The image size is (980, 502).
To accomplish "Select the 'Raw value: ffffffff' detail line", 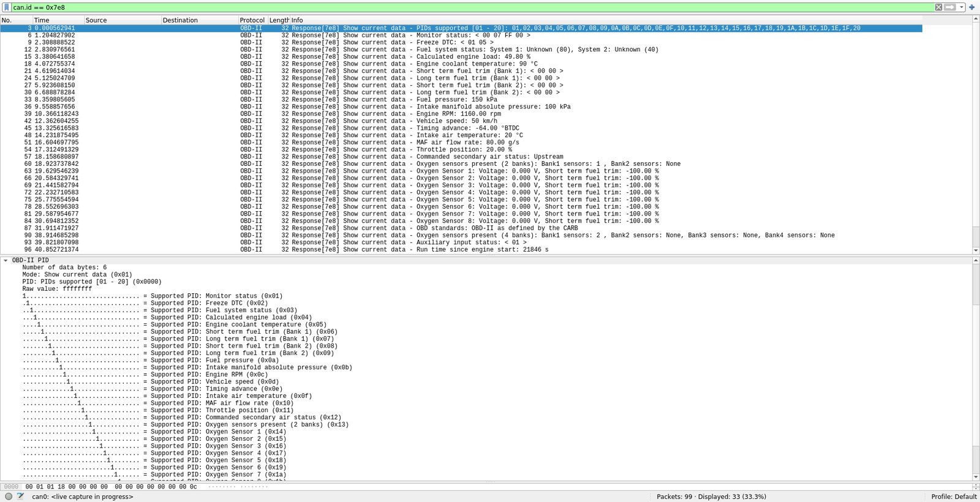I will pyautogui.click(x=57, y=289).
